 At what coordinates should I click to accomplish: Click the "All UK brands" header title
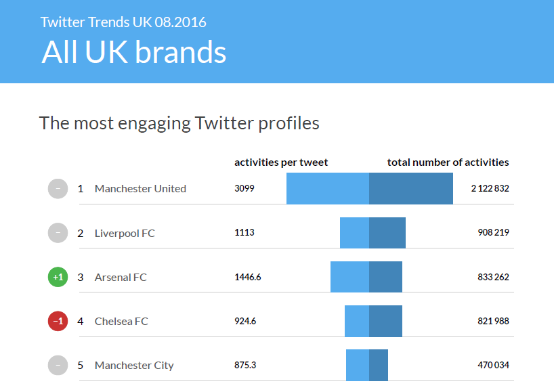134,52
